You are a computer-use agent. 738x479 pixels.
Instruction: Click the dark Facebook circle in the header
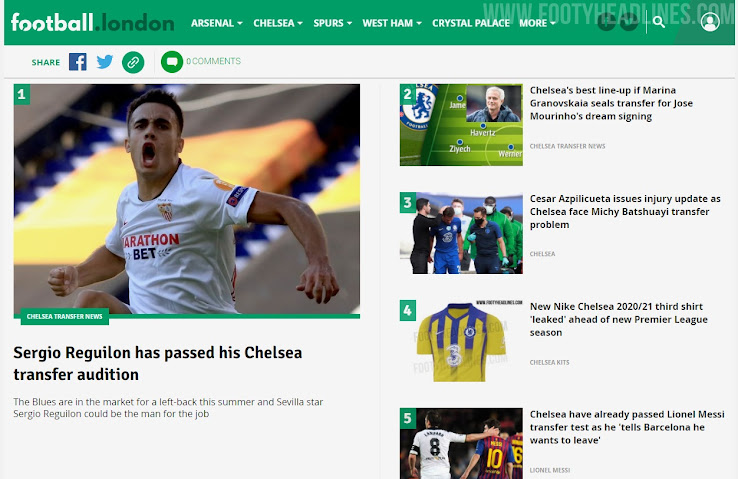click(607, 22)
